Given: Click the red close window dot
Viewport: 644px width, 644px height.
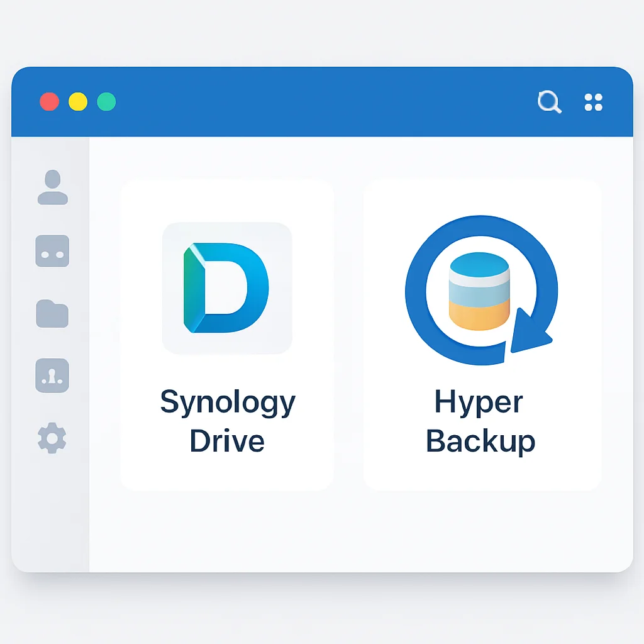Looking at the screenshot, I should [49, 101].
